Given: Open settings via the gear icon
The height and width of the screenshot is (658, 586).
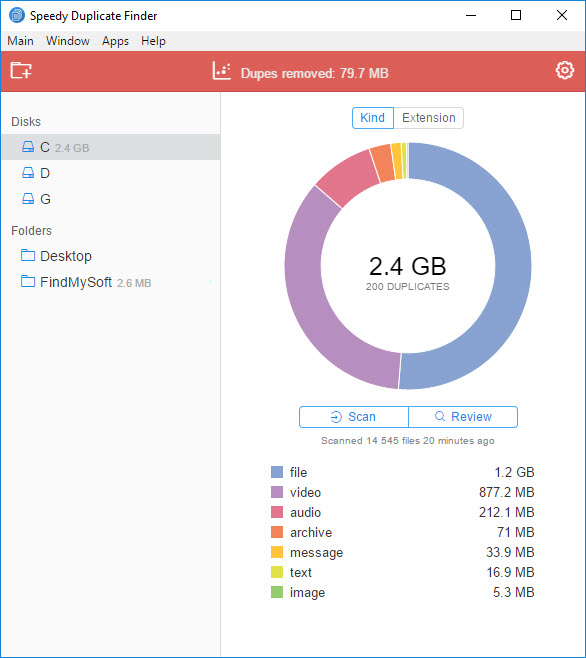Looking at the screenshot, I should (565, 70).
